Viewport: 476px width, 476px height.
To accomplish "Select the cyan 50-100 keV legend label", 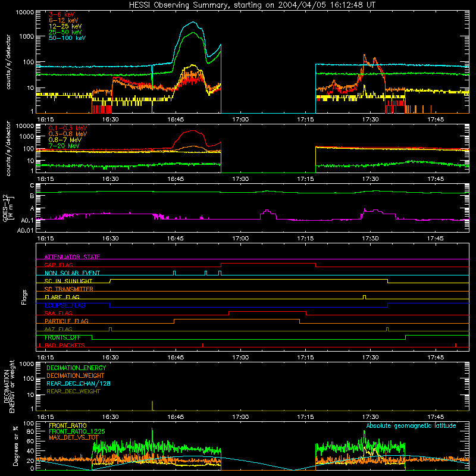I will (67, 38).
